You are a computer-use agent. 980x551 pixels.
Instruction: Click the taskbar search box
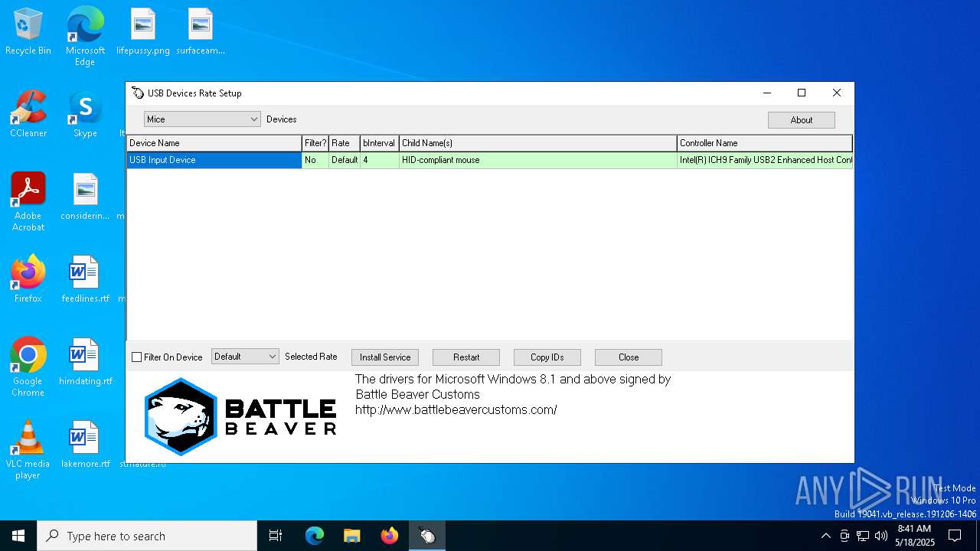(x=147, y=536)
